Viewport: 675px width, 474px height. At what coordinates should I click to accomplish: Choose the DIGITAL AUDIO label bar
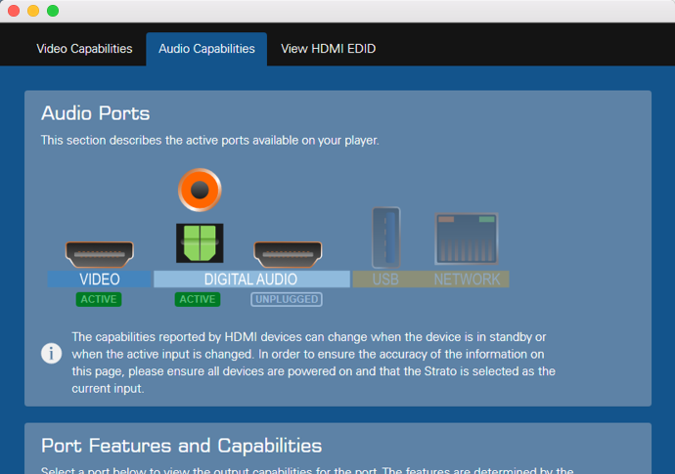[251, 279]
